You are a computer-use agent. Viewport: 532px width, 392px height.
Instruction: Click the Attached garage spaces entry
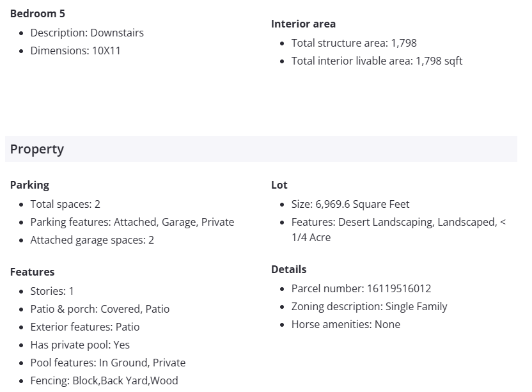point(92,240)
